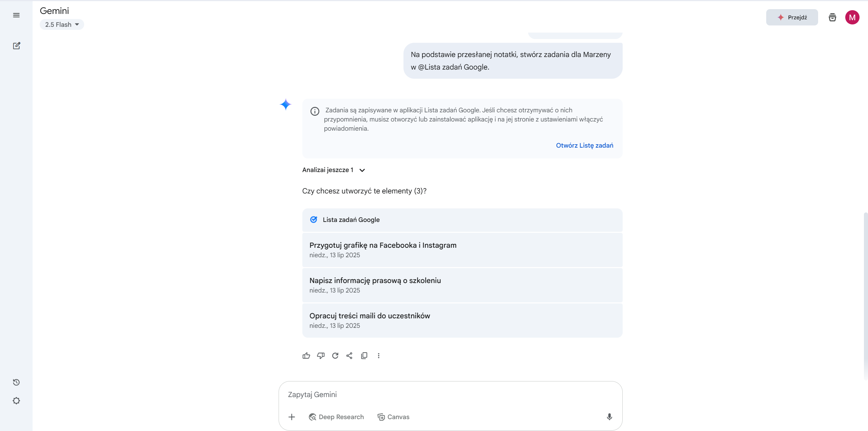Click the thumbs down feedback icon
Image resolution: width=868 pixels, height=431 pixels.
(x=321, y=356)
